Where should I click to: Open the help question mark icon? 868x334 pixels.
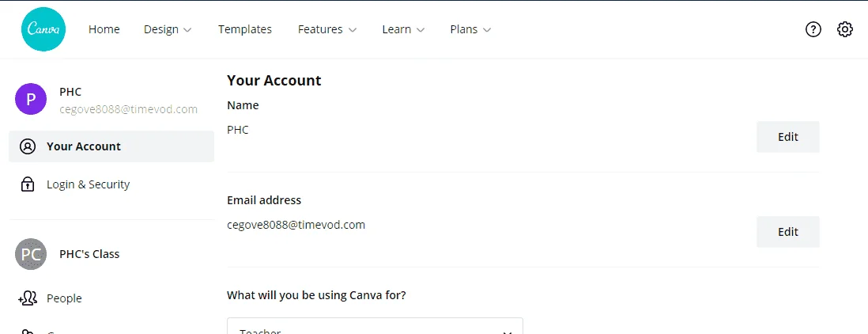813,29
